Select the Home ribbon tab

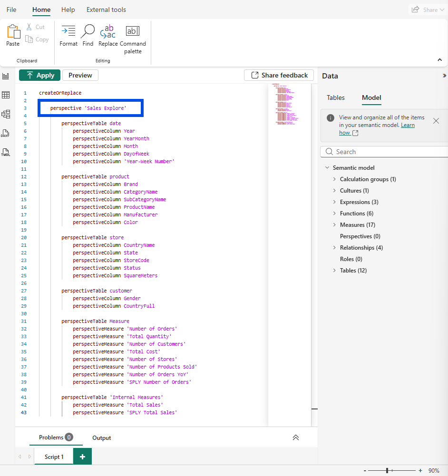click(41, 10)
